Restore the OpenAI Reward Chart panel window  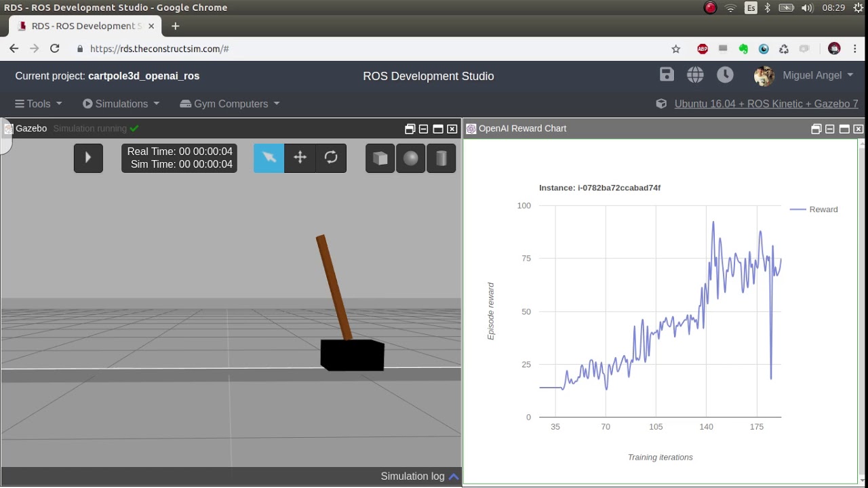(x=816, y=129)
